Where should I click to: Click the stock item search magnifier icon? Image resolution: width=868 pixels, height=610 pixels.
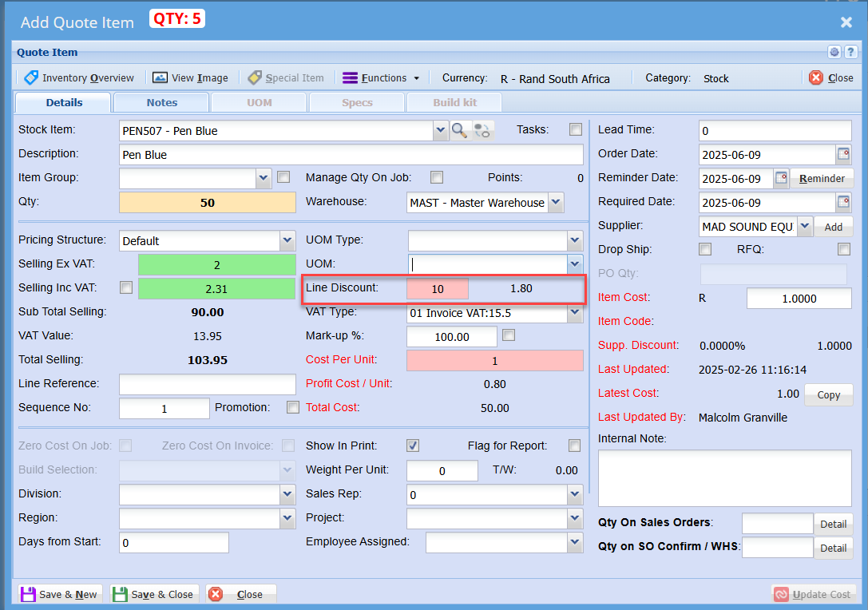(460, 131)
